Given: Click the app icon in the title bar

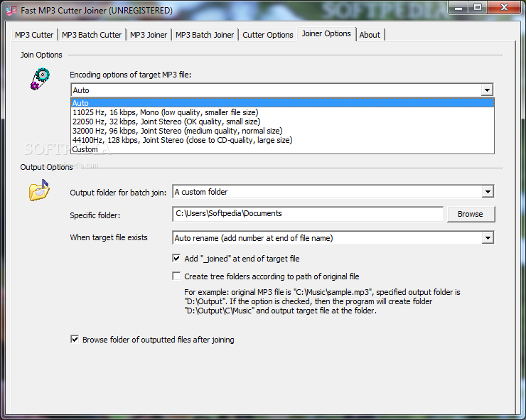Looking at the screenshot, I should tap(11, 11).
